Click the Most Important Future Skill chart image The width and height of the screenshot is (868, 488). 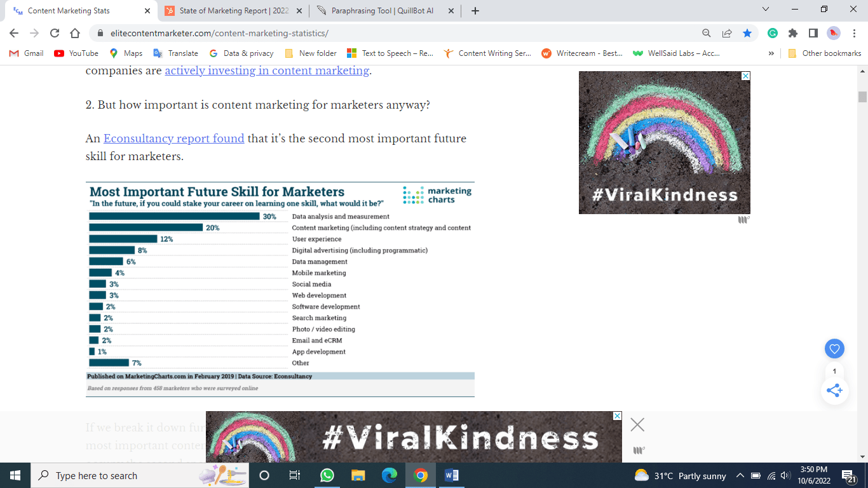[280, 289]
